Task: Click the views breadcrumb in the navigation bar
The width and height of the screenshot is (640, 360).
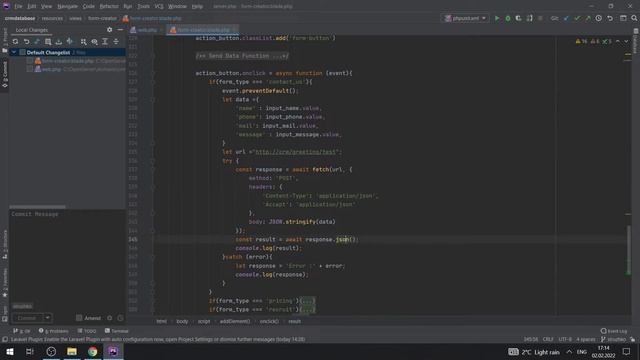Action: coord(75,18)
